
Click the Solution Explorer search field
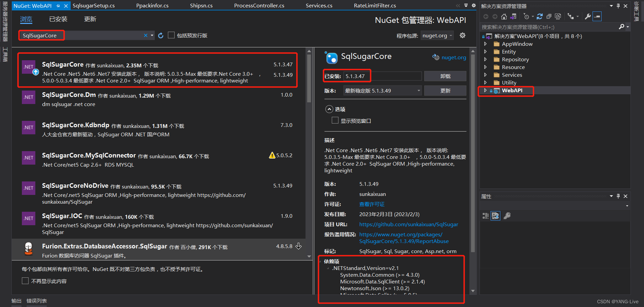[x=548, y=27]
